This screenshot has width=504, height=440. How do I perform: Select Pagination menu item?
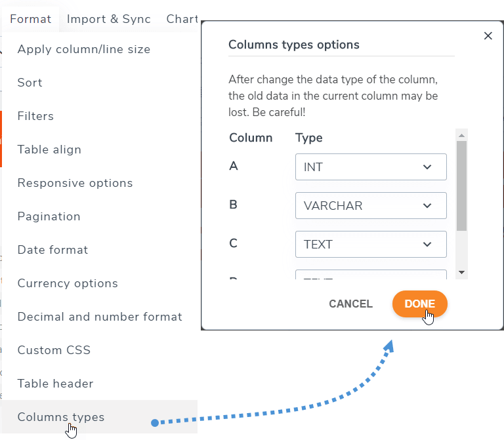(x=49, y=216)
